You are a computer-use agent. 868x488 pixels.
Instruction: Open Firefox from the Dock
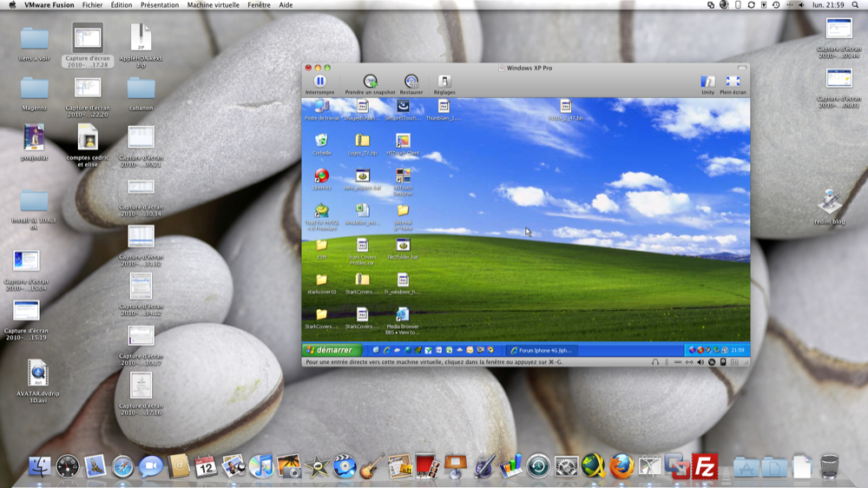(x=621, y=466)
